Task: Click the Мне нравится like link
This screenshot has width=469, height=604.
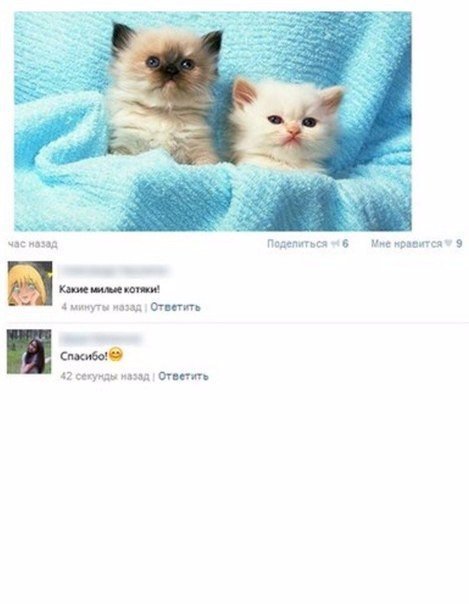Action: click(406, 244)
